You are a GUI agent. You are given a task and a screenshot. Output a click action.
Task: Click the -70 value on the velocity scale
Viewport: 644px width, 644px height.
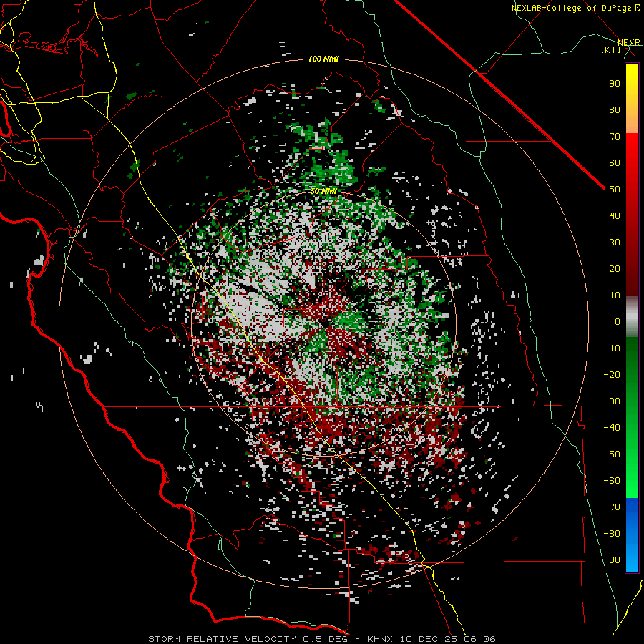click(x=612, y=507)
